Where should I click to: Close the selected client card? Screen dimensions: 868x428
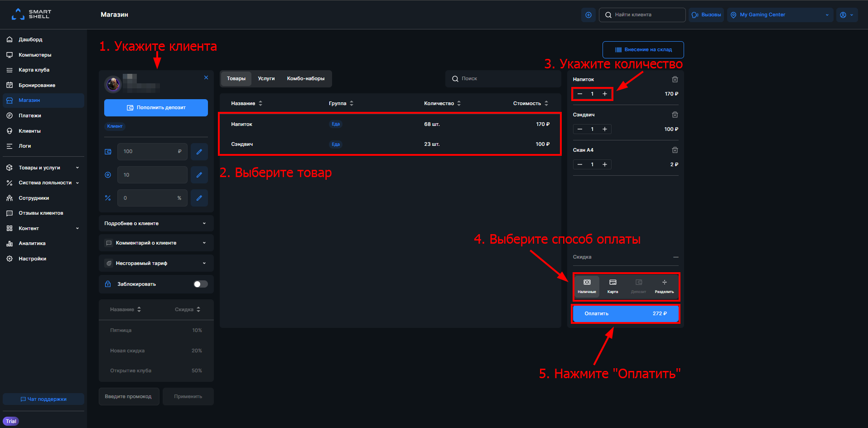click(206, 77)
